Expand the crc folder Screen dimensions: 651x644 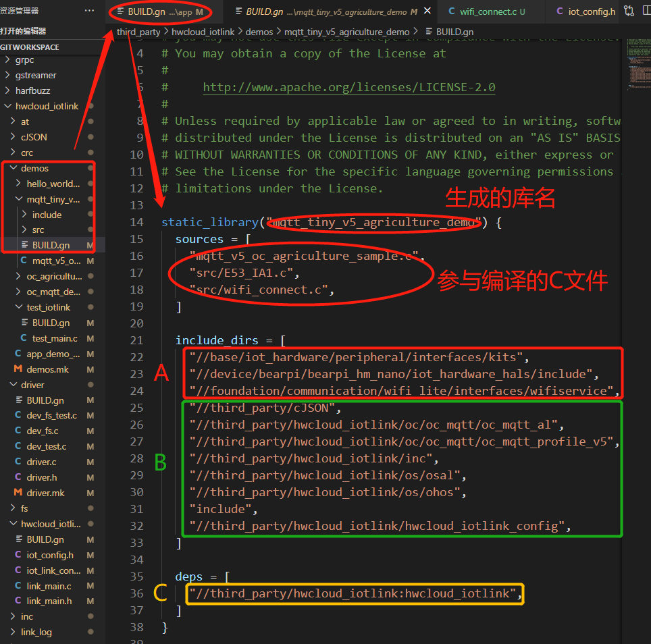tap(52, 153)
